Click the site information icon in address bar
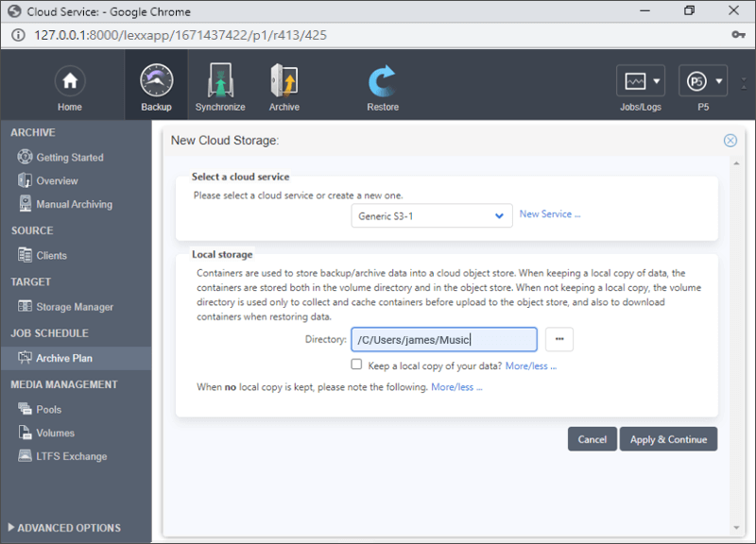This screenshot has height=544, width=756. pyautogui.click(x=18, y=35)
